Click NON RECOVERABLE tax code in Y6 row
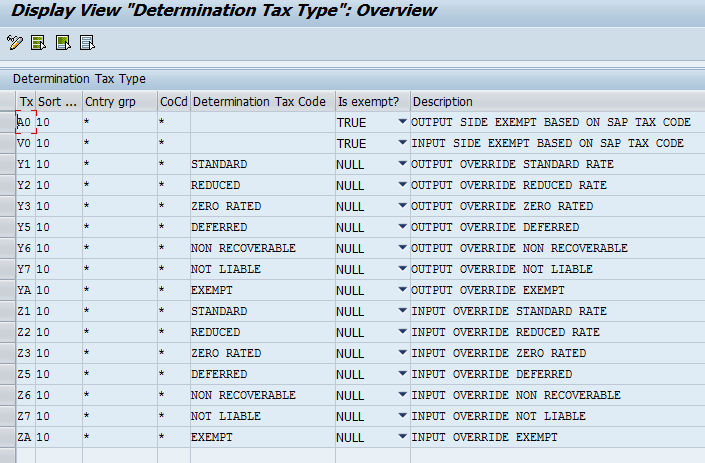Screen dimensions: 705x463 coord(243,248)
